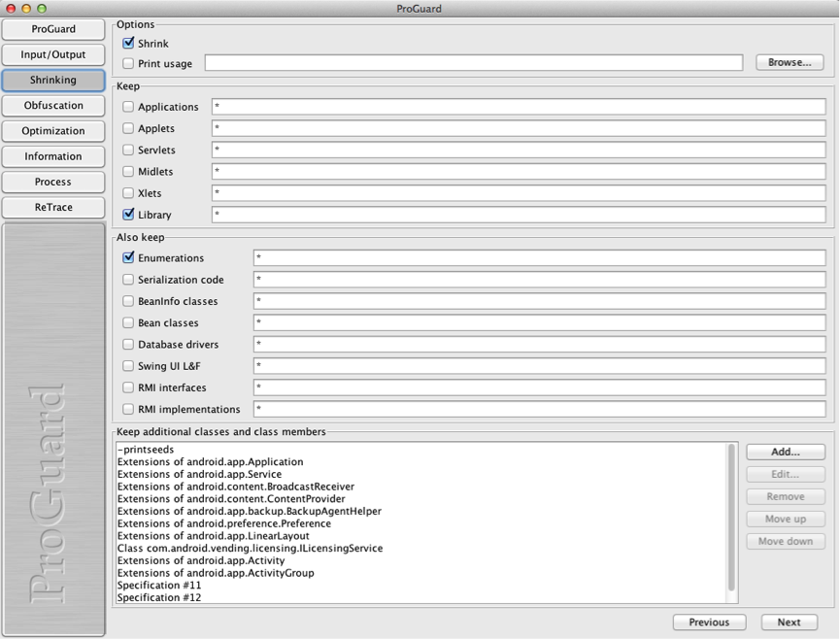Enable RMI implementations checkbox
Viewport: 840px width, 639px height.
click(x=128, y=409)
